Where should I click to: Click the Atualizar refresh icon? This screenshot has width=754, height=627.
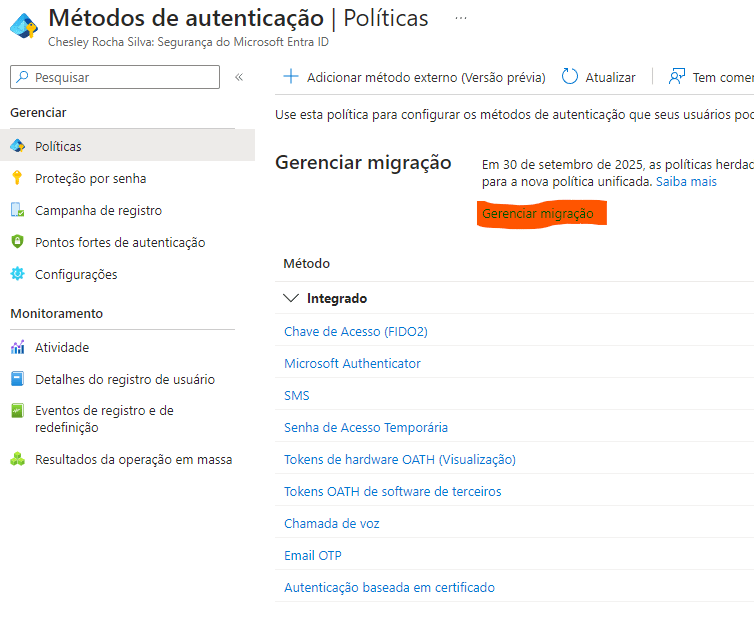point(570,77)
